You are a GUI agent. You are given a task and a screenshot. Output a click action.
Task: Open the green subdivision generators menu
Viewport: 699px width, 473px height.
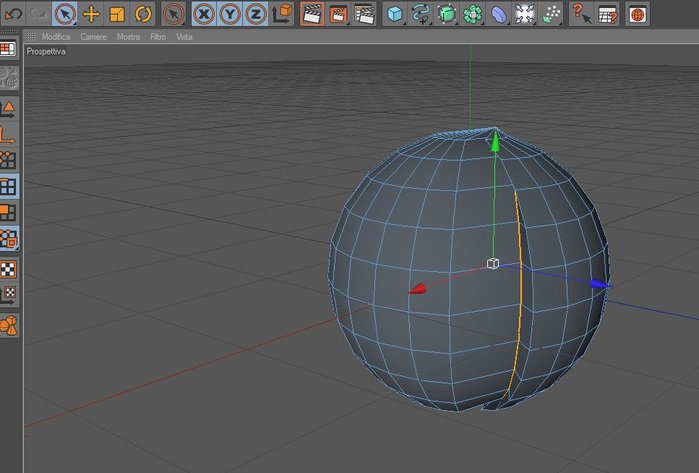[x=447, y=14]
